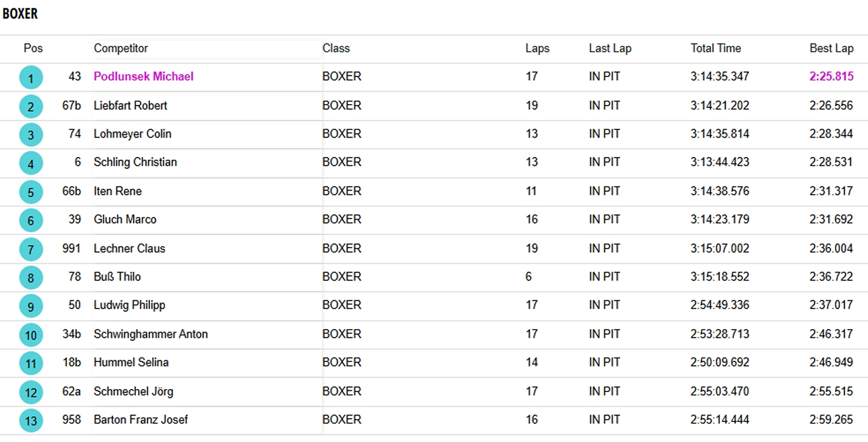This screenshot has width=868, height=442.
Task: Click the BOXER section heading
Action: 20,14
